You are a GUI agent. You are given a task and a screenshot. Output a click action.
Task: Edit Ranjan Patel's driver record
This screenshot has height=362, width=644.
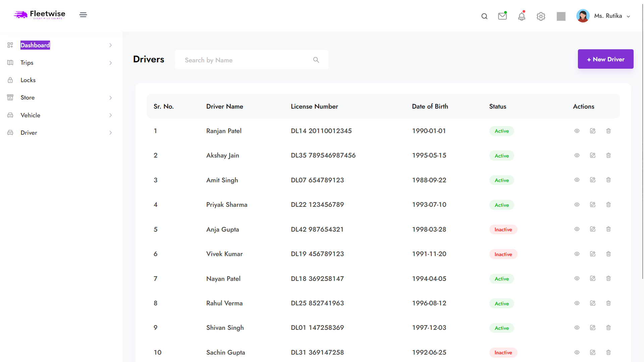pos(593,131)
